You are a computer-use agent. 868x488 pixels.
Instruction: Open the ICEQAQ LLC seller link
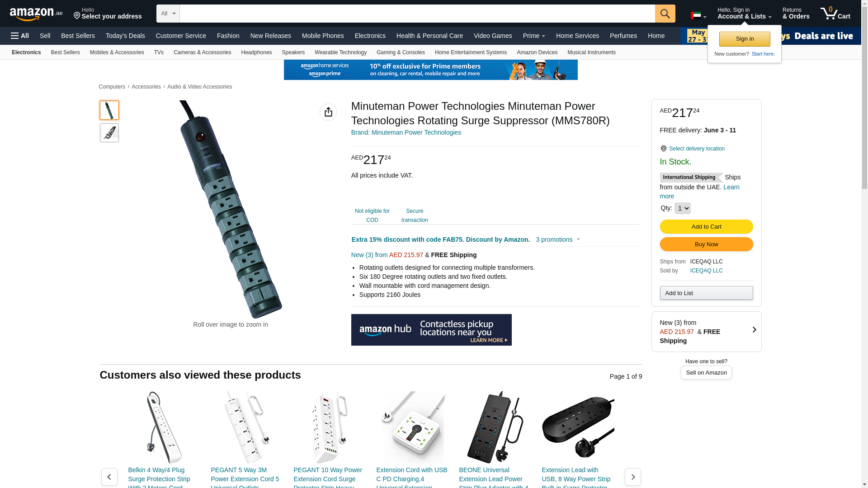706,271
